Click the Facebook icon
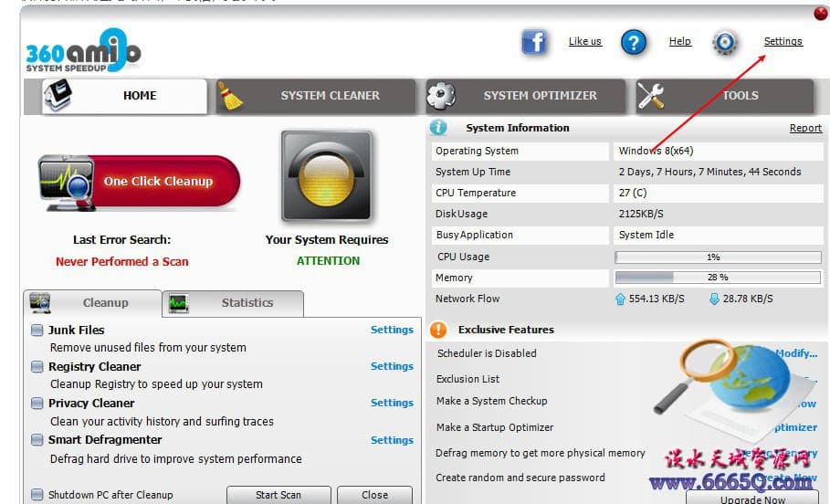 coord(533,42)
